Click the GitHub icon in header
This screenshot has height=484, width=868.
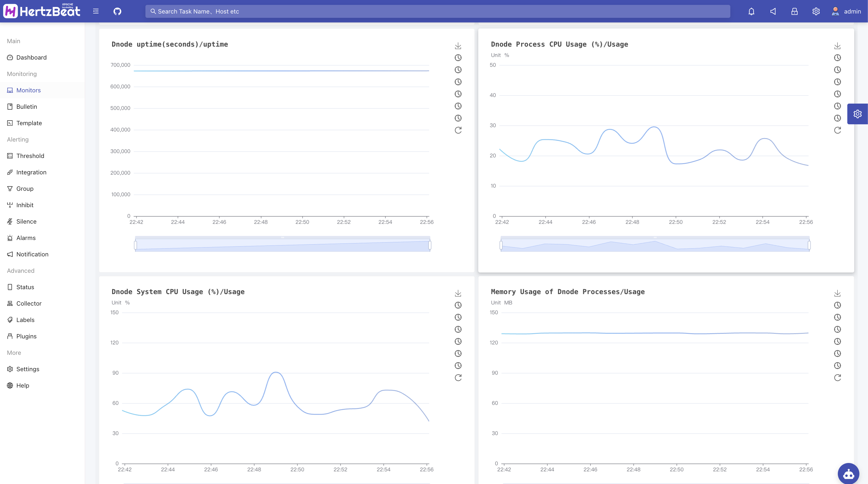[x=117, y=12]
